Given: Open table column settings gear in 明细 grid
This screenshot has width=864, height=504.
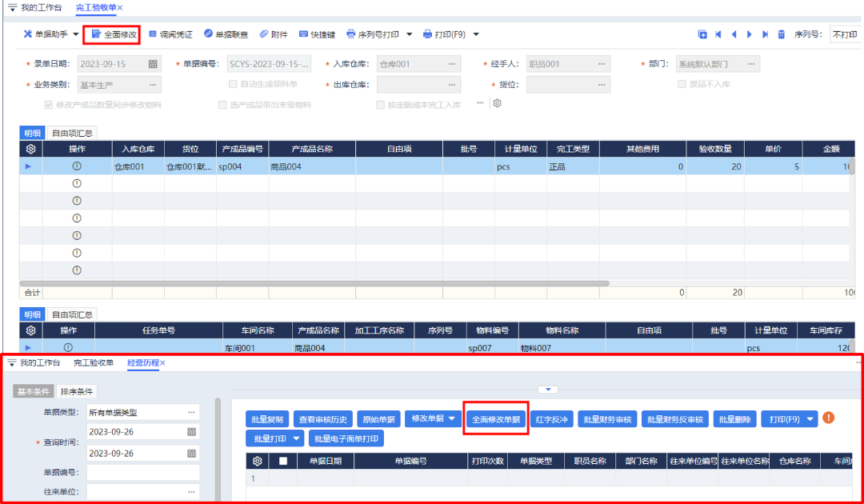Looking at the screenshot, I should tap(31, 148).
